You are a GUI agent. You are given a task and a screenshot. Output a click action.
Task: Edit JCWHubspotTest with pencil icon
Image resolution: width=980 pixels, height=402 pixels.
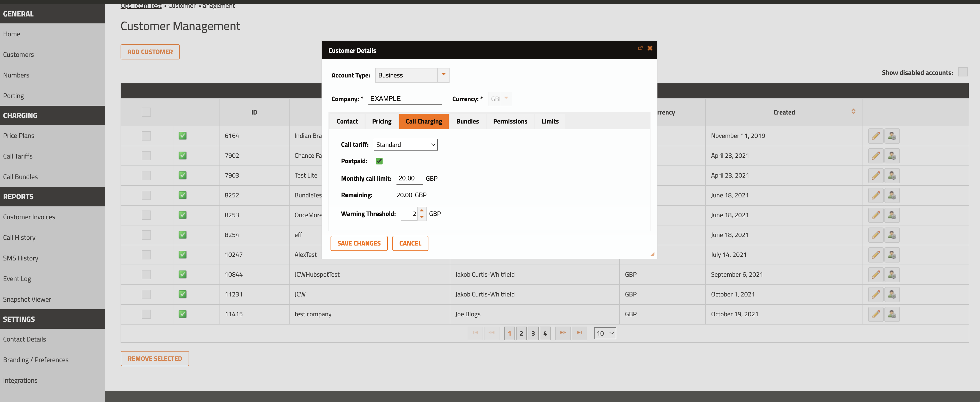pos(876,275)
